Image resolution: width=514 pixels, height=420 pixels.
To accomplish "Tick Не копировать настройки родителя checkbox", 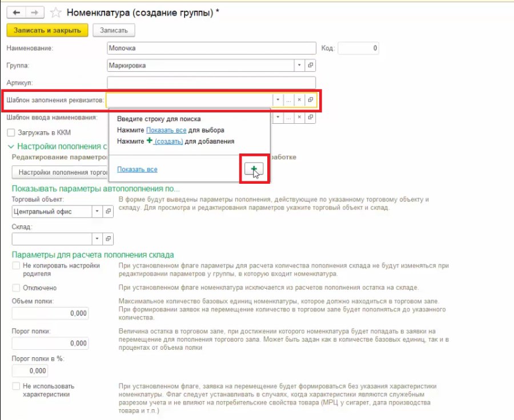I will tap(16, 266).
